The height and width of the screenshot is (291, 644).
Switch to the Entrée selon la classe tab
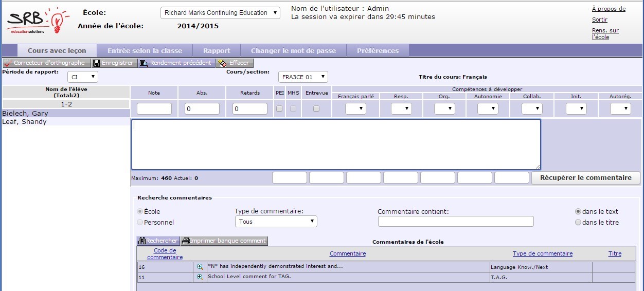coord(145,51)
